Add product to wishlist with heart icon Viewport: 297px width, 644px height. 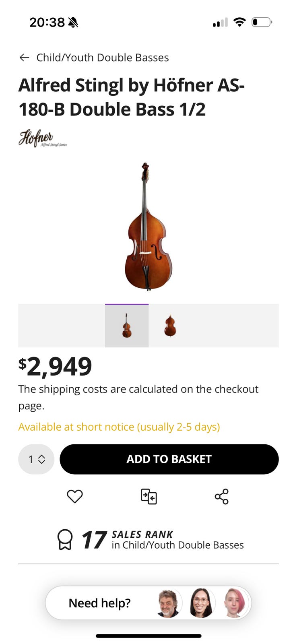pyautogui.click(x=75, y=496)
